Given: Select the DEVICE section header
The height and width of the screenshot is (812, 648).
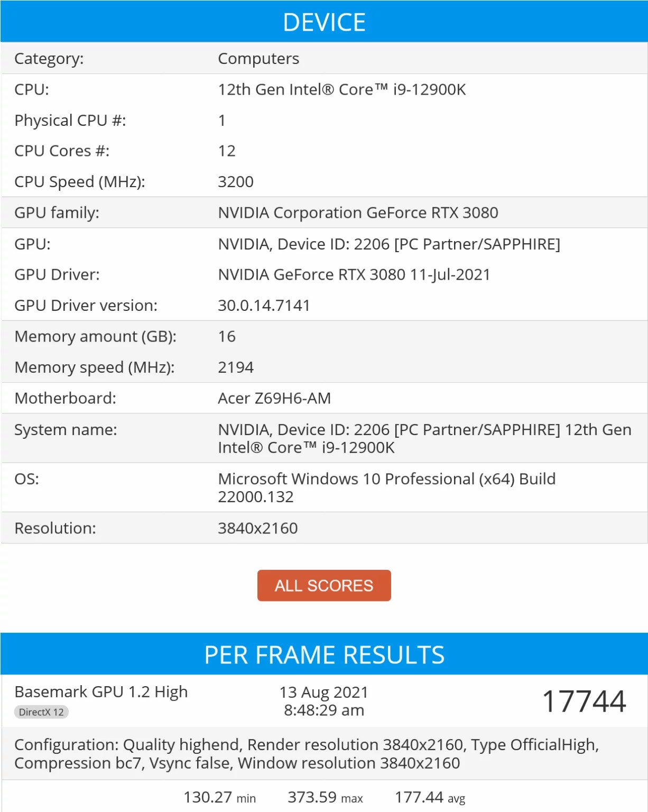Looking at the screenshot, I should [324, 22].
